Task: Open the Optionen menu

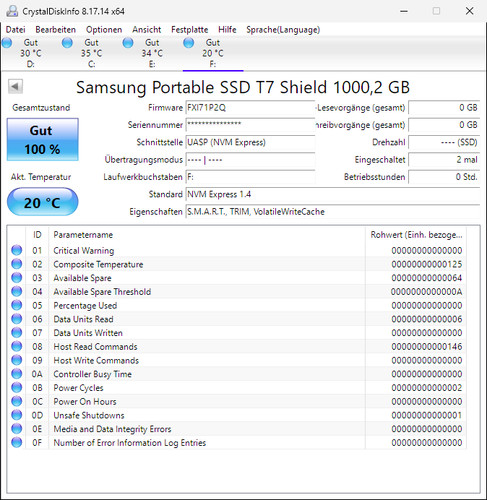Action: pos(104,30)
